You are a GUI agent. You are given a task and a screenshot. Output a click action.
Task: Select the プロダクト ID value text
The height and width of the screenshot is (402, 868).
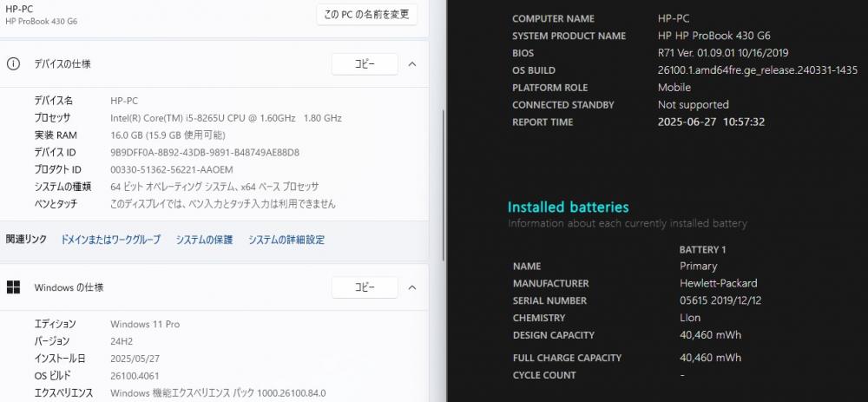click(x=172, y=169)
